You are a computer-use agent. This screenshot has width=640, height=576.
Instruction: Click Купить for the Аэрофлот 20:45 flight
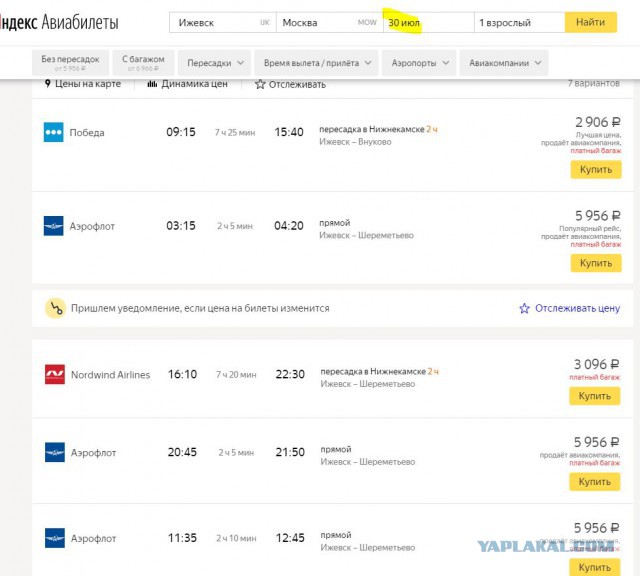point(595,482)
